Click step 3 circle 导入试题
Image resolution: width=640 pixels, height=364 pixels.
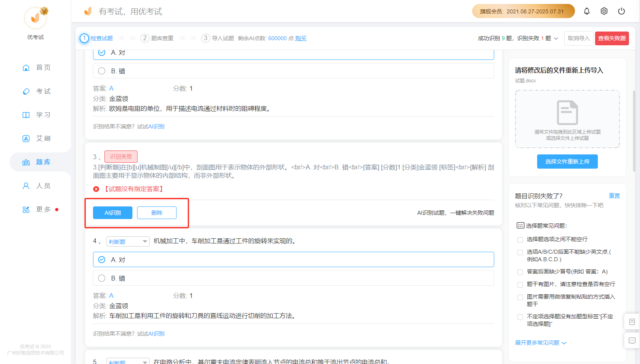tap(205, 38)
